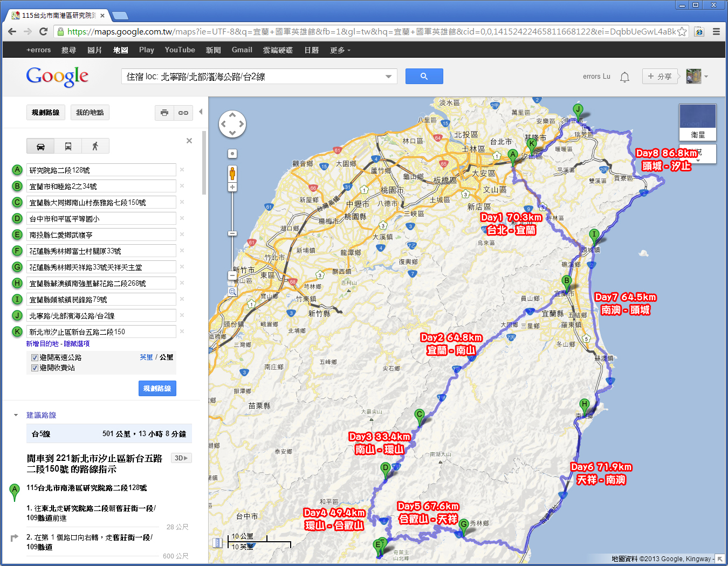Open the Chrome menu (three lines)

tap(716, 32)
